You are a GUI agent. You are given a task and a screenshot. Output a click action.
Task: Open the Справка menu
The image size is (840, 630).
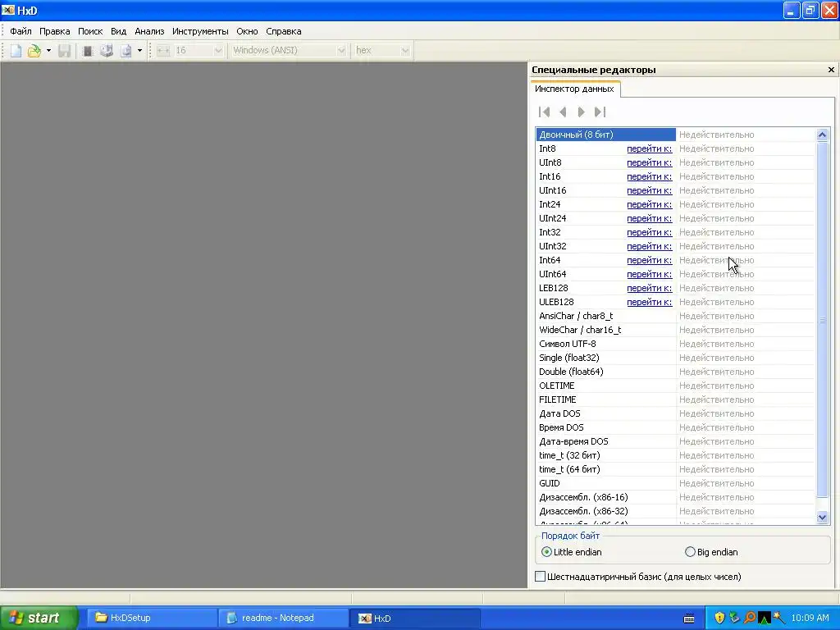pos(283,31)
